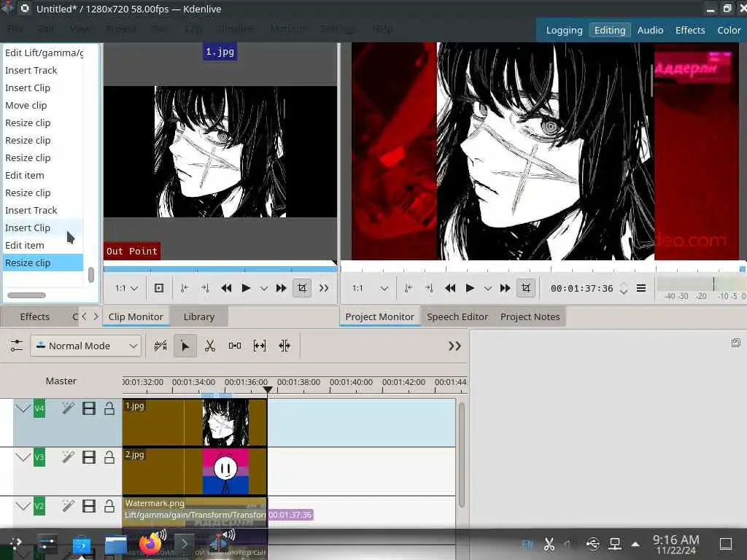The height and width of the screenshot is (560, 747).
Task: Select Move clip in undo history
Action: 43,105
